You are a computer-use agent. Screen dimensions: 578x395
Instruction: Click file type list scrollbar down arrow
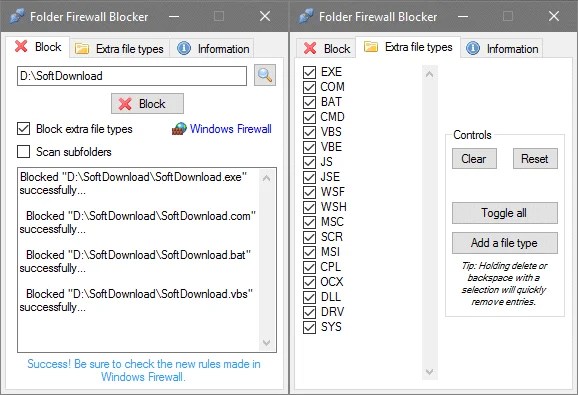tap(429, 371)
